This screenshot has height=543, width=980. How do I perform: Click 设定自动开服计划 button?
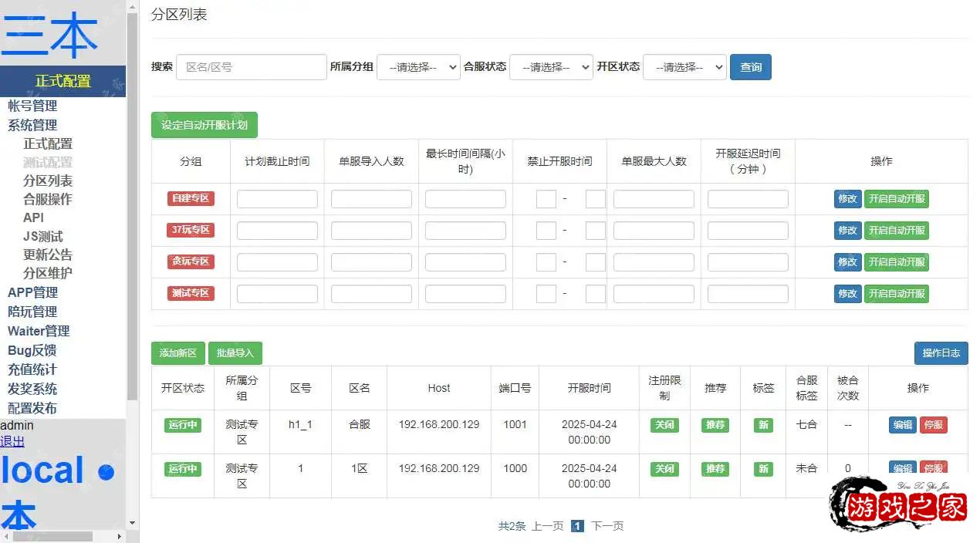(x=204, y=125)
